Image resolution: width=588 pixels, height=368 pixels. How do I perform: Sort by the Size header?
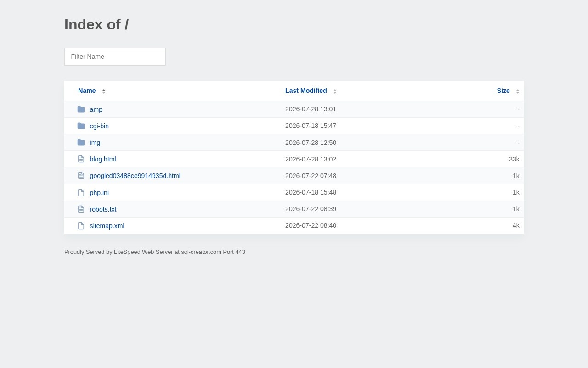[x=503, y=91]
